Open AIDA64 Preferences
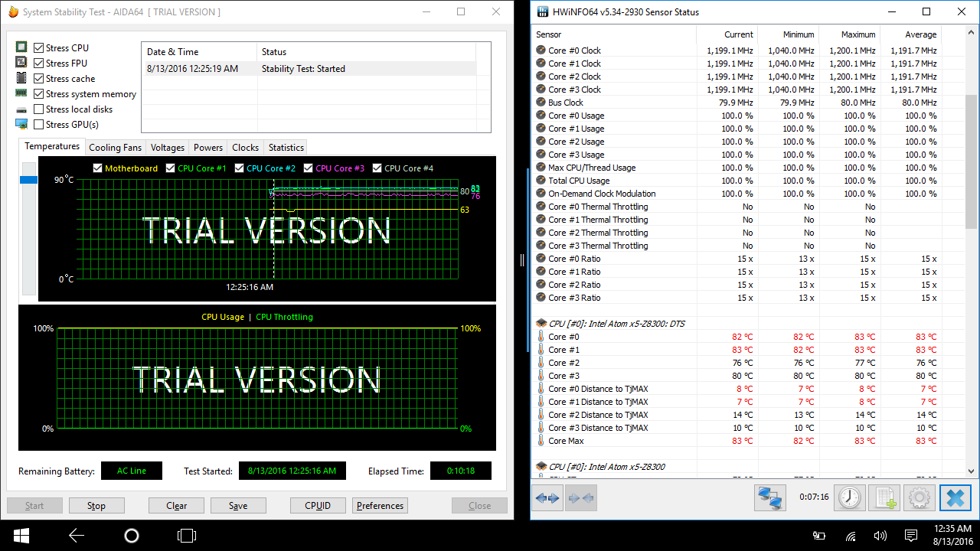 point(380,506)
